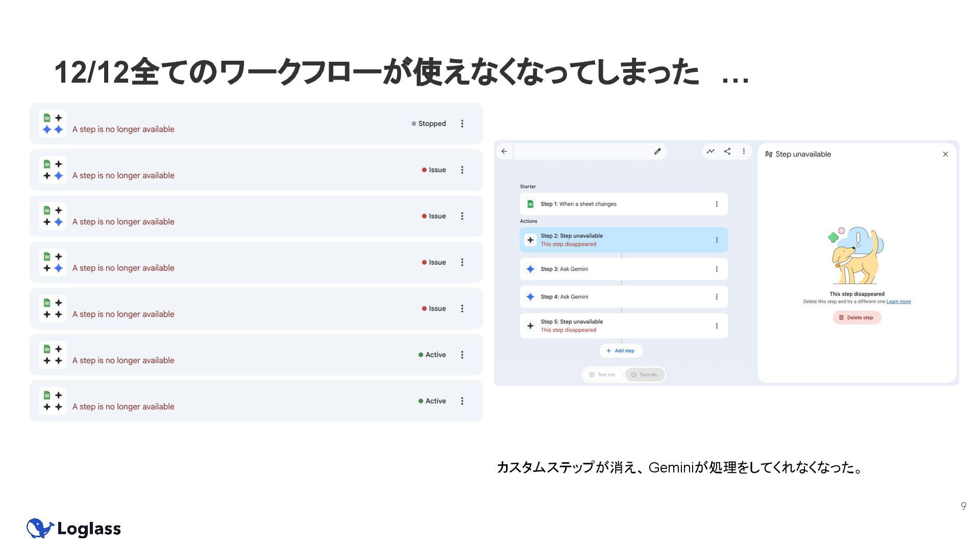The height and width of the screenshot is (551, 980).
Task: Click the Test run button
Action: click(x=602, y=374)
